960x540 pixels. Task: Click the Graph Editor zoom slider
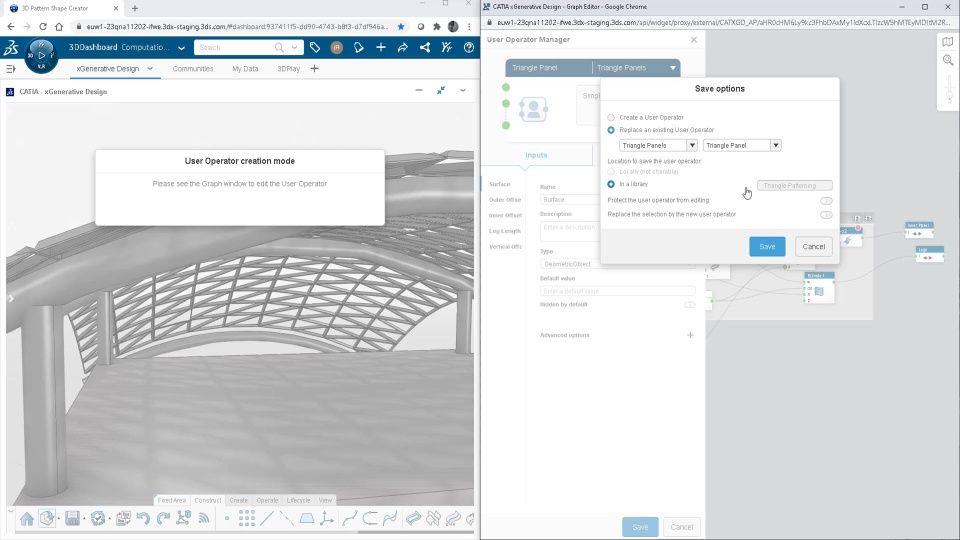click(949, 90)
